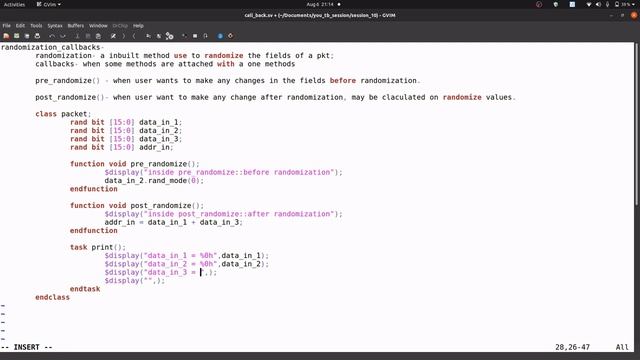Click the microphone icon in top bar
This screenshot has width=640, height=360.
pos(607,4)
